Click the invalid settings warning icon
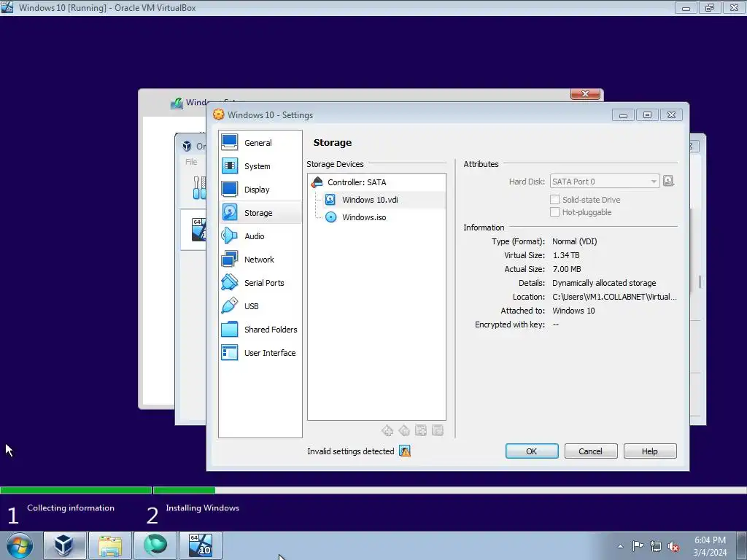747x560 pixels. point(405,451)
